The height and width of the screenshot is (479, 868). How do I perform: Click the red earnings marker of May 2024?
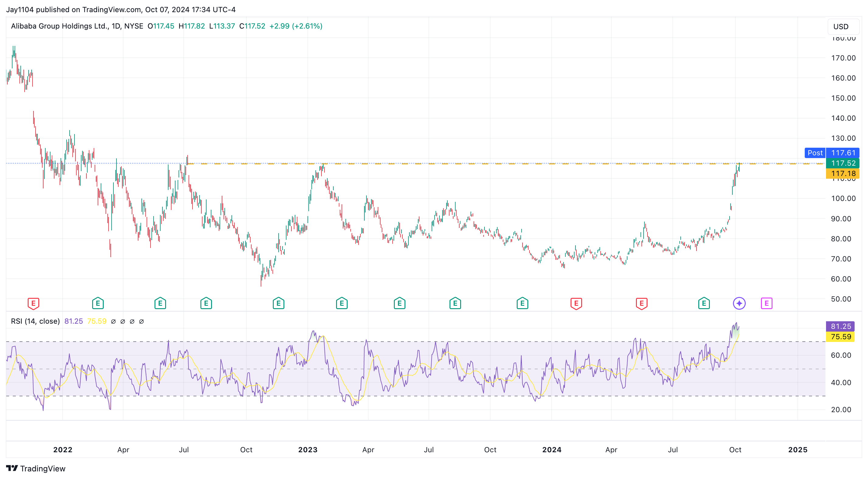641,304
